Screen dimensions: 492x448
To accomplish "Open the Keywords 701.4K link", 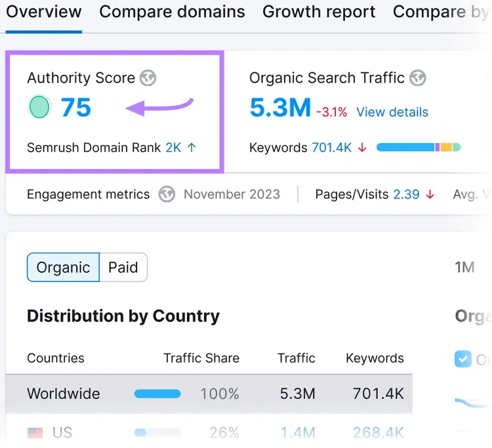I will (x=332, y=148).
